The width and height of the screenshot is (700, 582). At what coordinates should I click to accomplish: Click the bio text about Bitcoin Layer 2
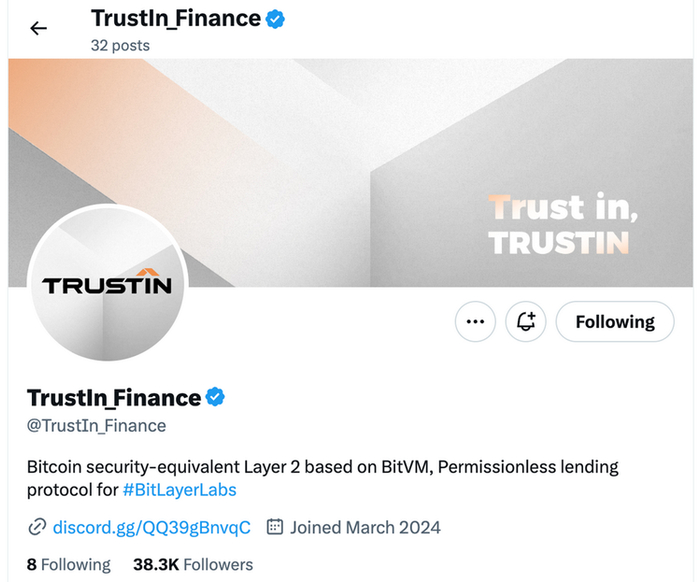[x=320, y=467]
